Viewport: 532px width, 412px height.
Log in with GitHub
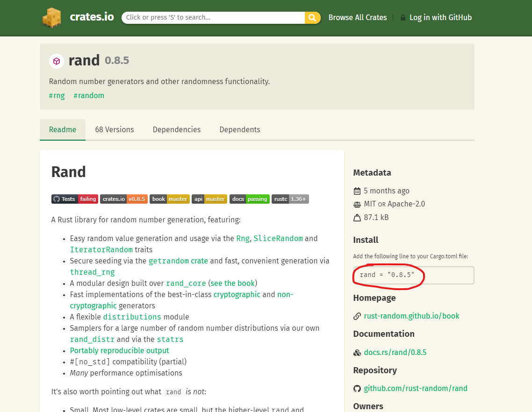pyautogui.click(x=440, y=18)
